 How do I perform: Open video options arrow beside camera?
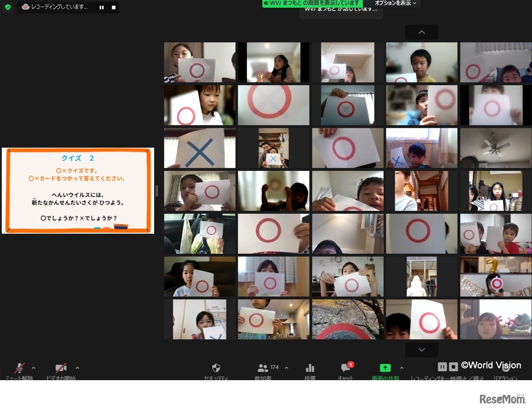point(77,367)
